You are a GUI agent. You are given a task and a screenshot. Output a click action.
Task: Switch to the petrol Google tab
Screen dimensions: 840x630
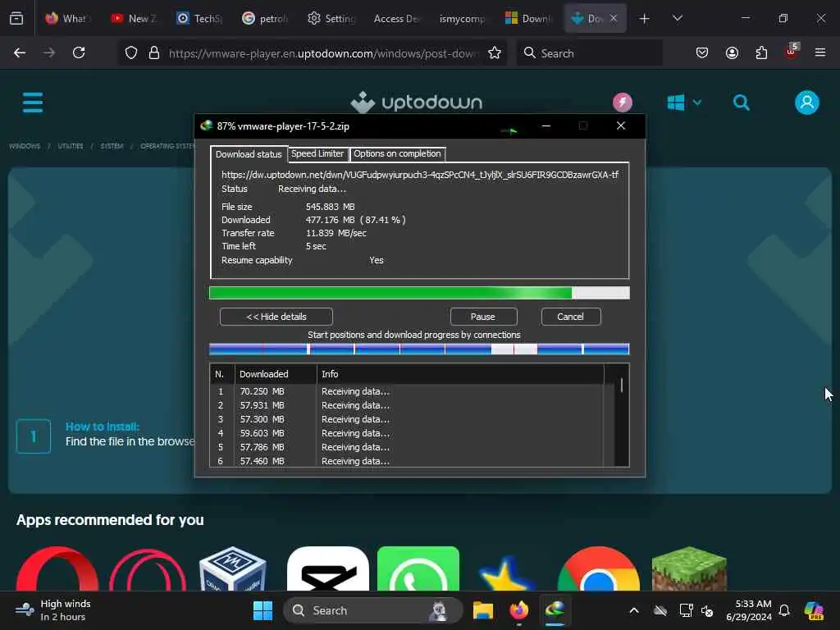click(265, 19)
